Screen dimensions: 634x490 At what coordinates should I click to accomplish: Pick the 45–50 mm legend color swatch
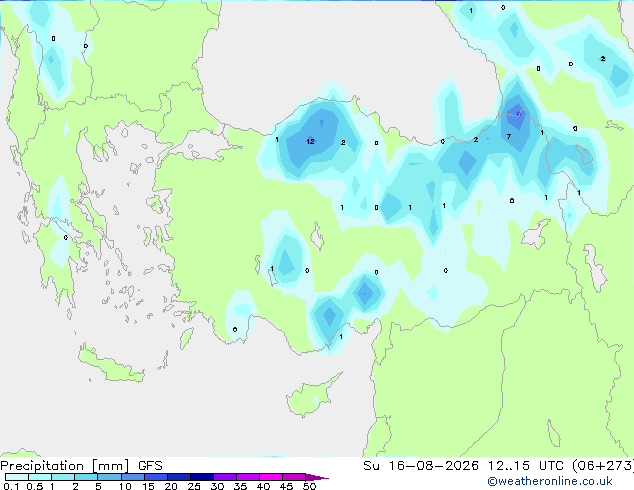click(294, 477)
